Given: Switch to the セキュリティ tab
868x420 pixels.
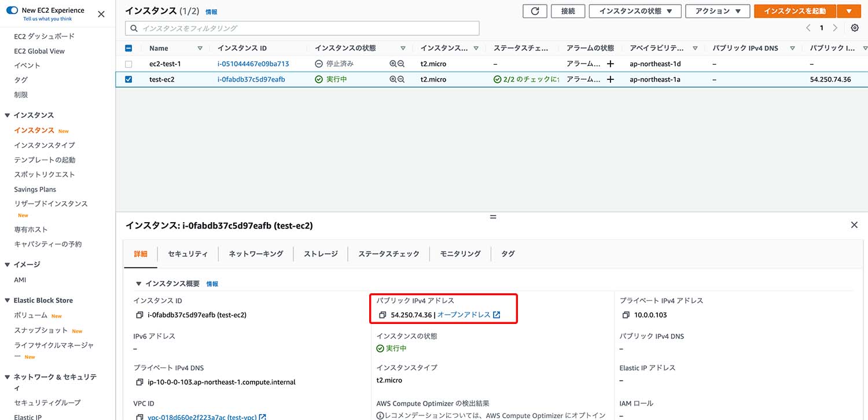Looking at the screenshot, I should tap(187, 253).
